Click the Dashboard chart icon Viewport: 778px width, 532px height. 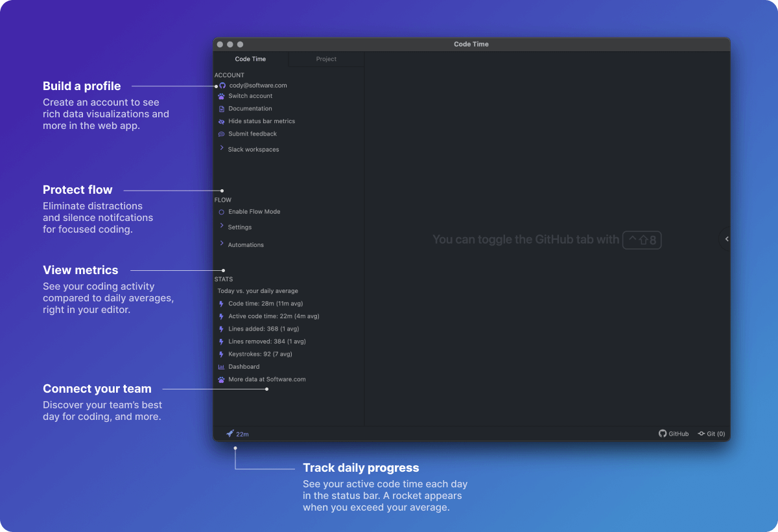pyautogui.click(x=222, y=367)
